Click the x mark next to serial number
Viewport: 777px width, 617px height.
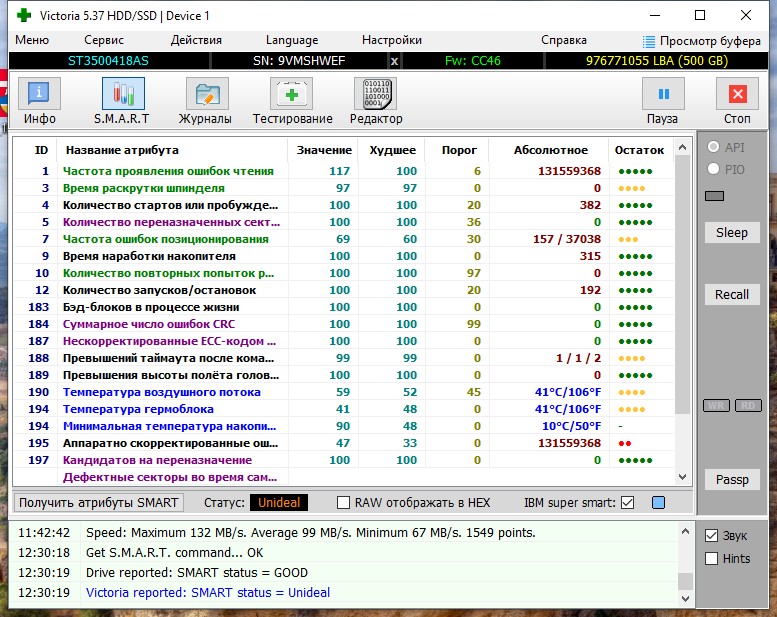394,61
